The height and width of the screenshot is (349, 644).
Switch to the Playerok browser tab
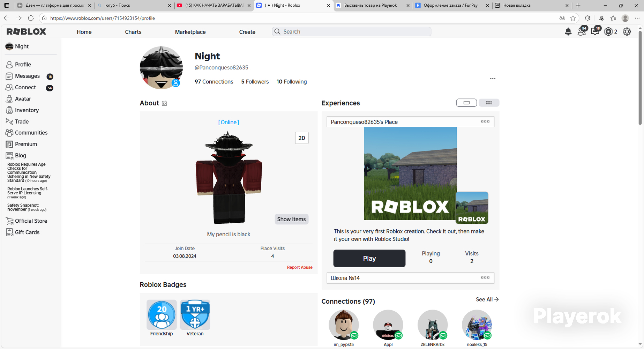pyautogui.click(x=372, y=5)
